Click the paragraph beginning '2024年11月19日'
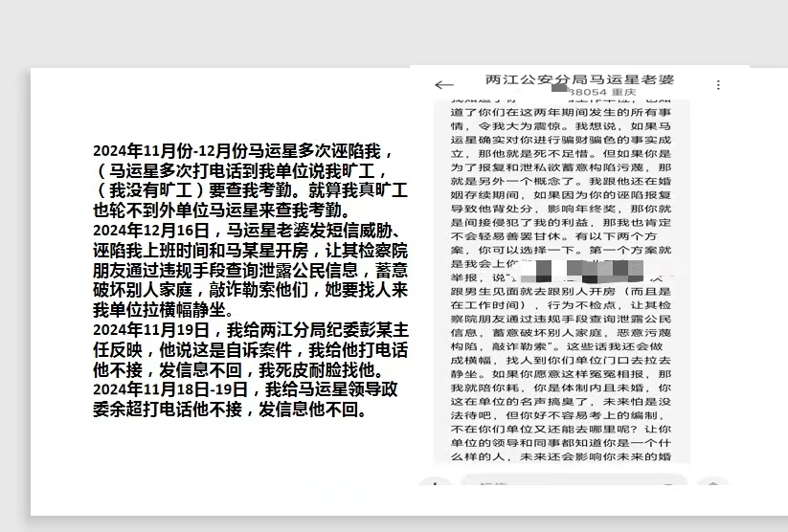 (x=250, y=349)
